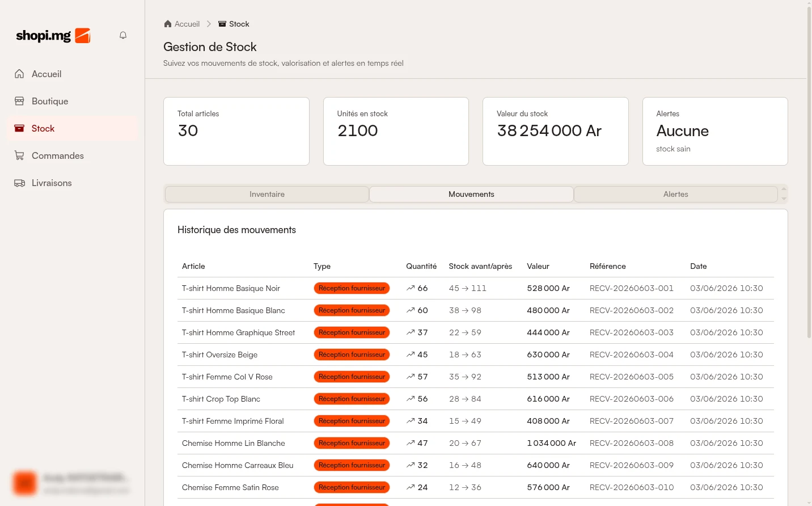The width and height of the screenshot is (812, 506).
Task: Click the user avatar in the sidebar
Action: click(25, 483)
